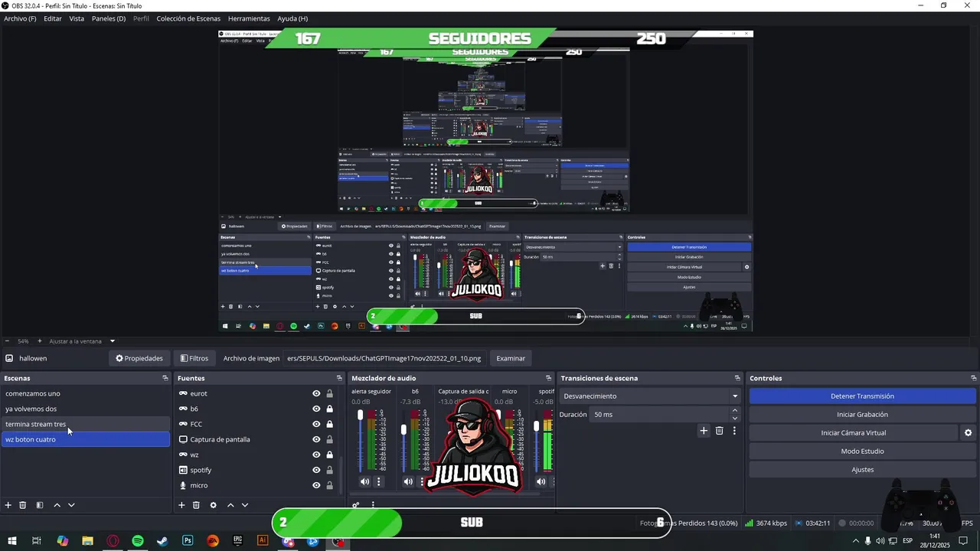Undock the Controles panel
The image size is (980, 551).
point(974,378)
